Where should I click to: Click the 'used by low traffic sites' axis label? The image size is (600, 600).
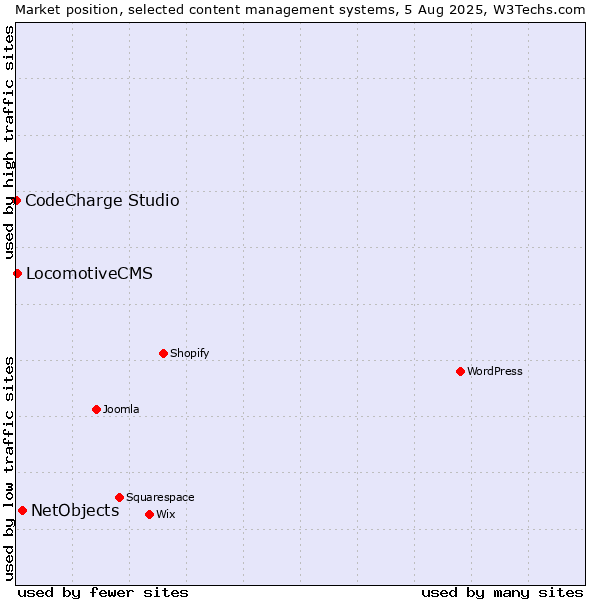coord(8,470)
